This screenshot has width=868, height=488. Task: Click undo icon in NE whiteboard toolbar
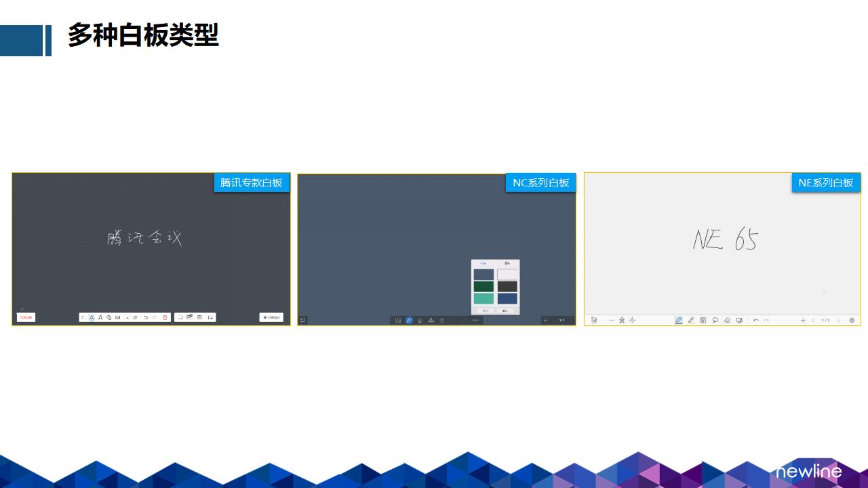pyautogui.click(x=755, y=320)
